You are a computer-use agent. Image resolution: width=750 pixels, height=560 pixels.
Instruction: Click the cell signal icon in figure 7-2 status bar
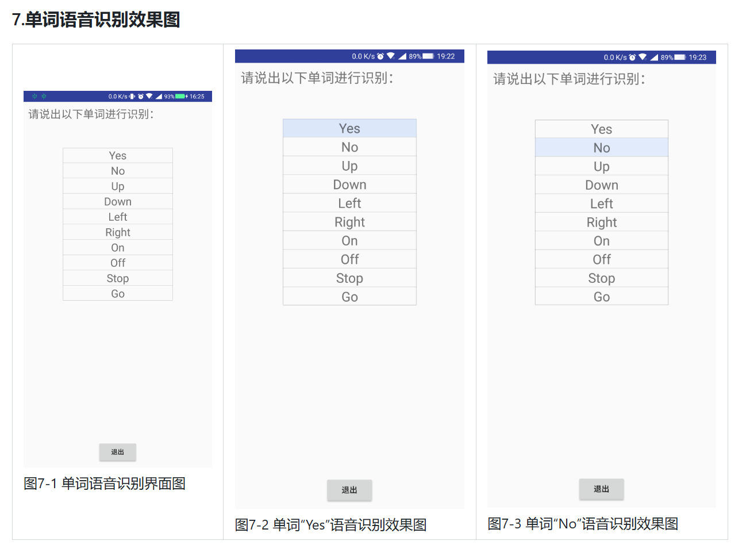(x=402, y=56)
